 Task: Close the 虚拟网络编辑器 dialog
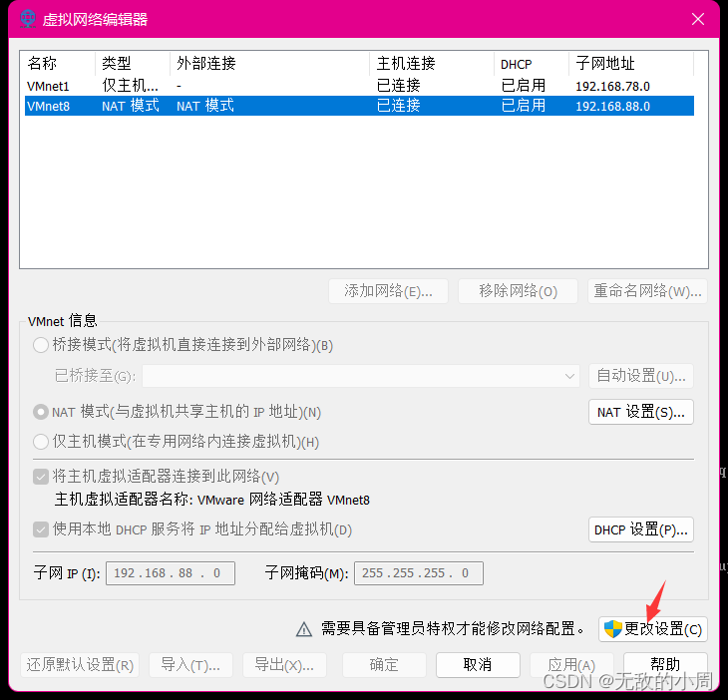[x=698, y=19]
